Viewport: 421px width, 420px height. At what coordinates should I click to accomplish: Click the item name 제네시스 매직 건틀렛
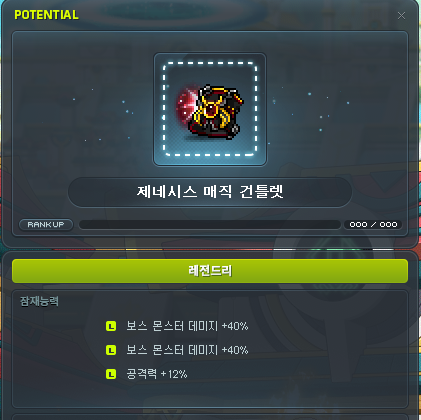click(210, 192)
